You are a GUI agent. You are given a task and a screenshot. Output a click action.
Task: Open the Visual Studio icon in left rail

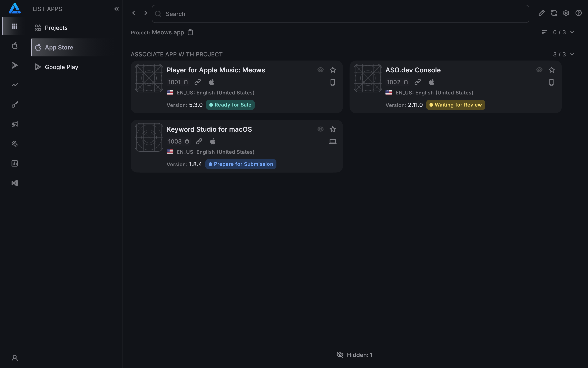pyautogui.click(x=14, y=183)
